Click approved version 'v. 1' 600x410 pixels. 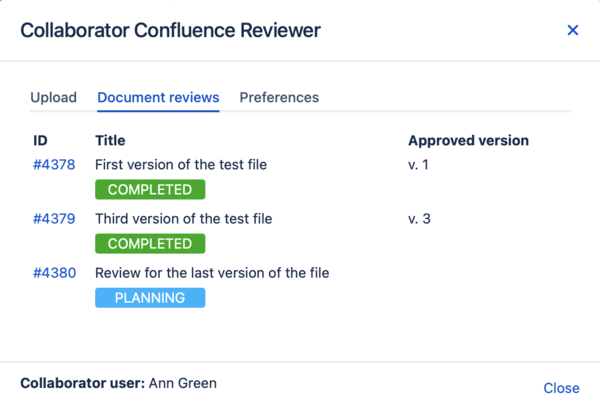(418, 165)
